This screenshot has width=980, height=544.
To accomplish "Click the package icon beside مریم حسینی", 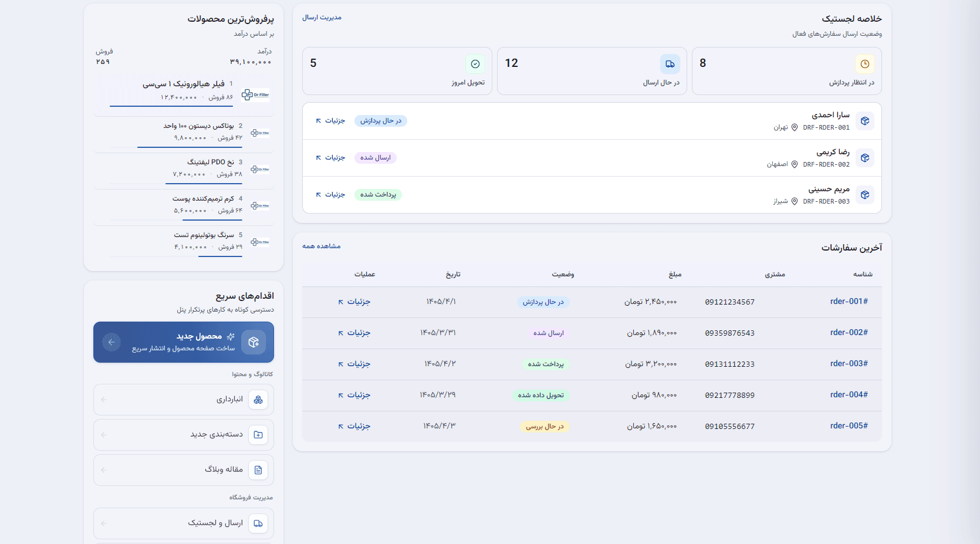I will click(865, 195).
